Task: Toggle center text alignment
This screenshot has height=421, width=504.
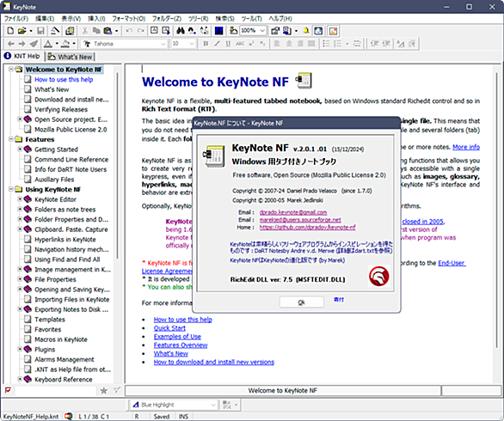Action: click(289, 43)
